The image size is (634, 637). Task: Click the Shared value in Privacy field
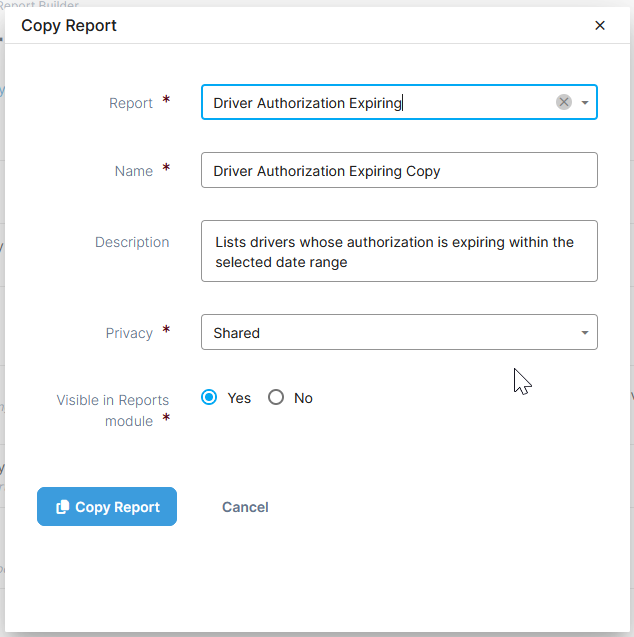[237, 333]
